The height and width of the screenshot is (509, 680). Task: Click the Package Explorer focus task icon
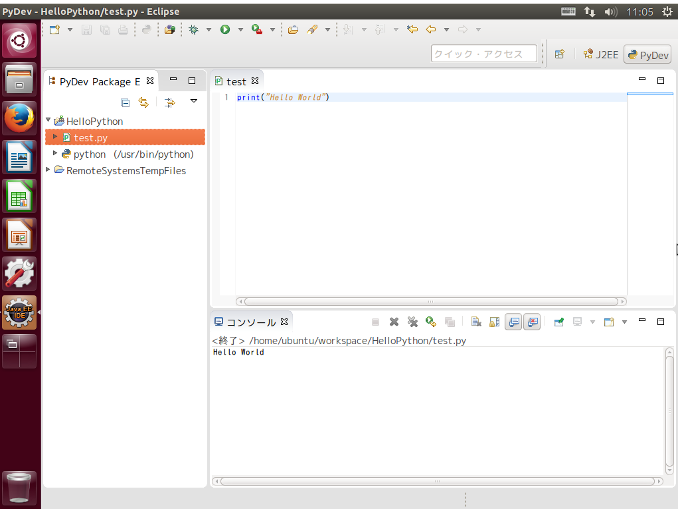click(x=170, y=102)
